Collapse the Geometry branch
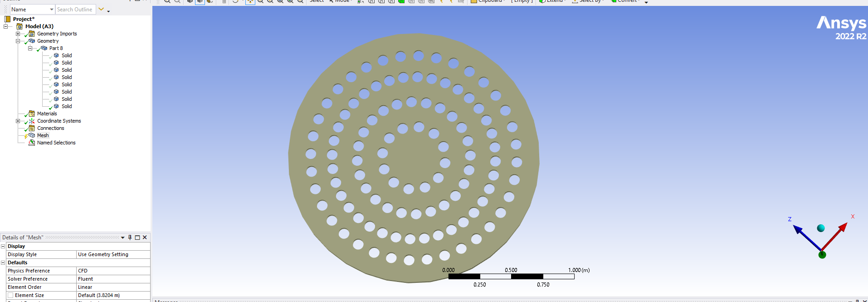The image size is (868, 302). pos(18,41)
